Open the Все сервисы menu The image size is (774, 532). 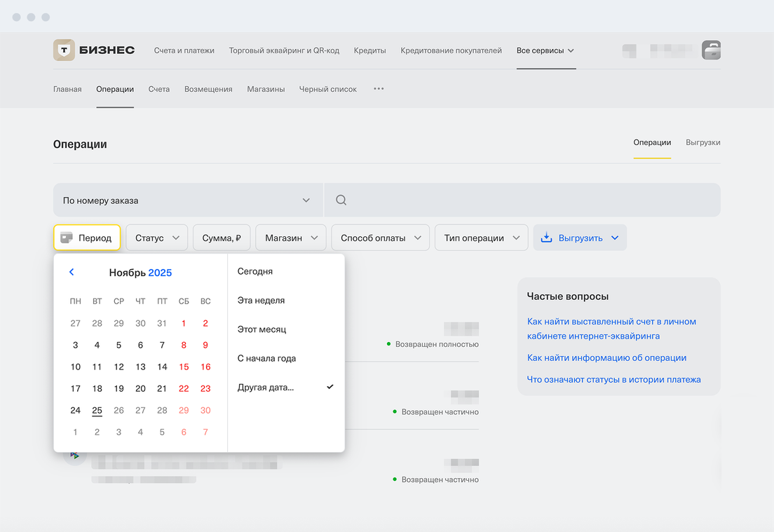point(545,50)
